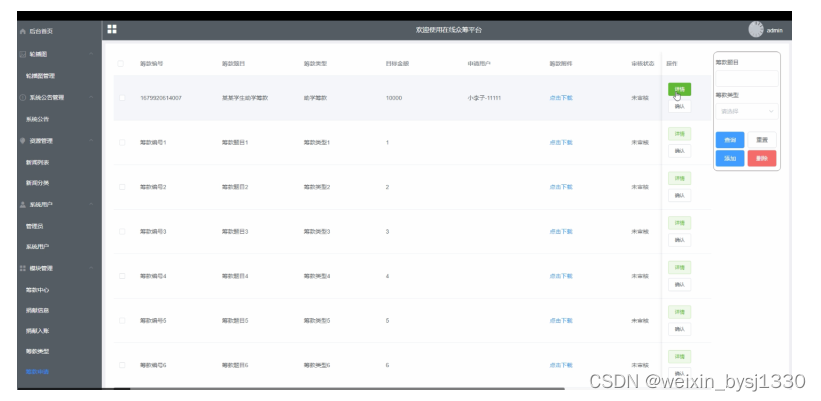The height and width of the screenshot is (401, 821).
Task: Open 详情 for 筹款编号4 row
Action: pyautogui.click(x=680, y=268)
